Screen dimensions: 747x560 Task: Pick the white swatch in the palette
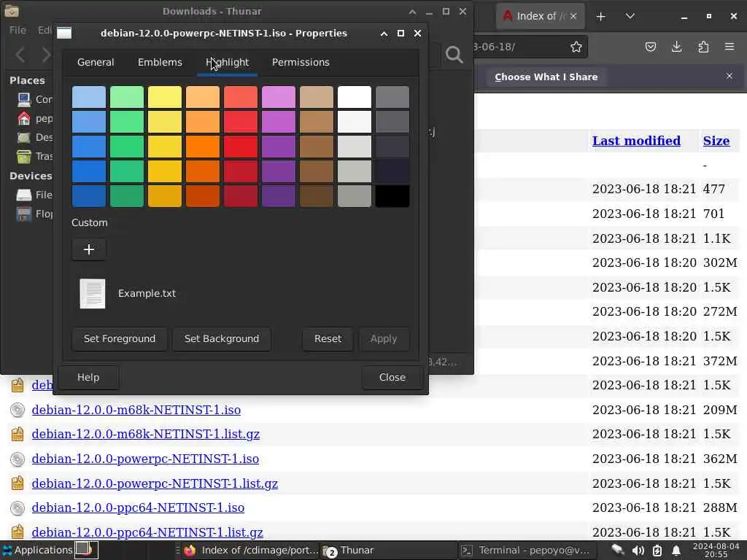[355, 97]
